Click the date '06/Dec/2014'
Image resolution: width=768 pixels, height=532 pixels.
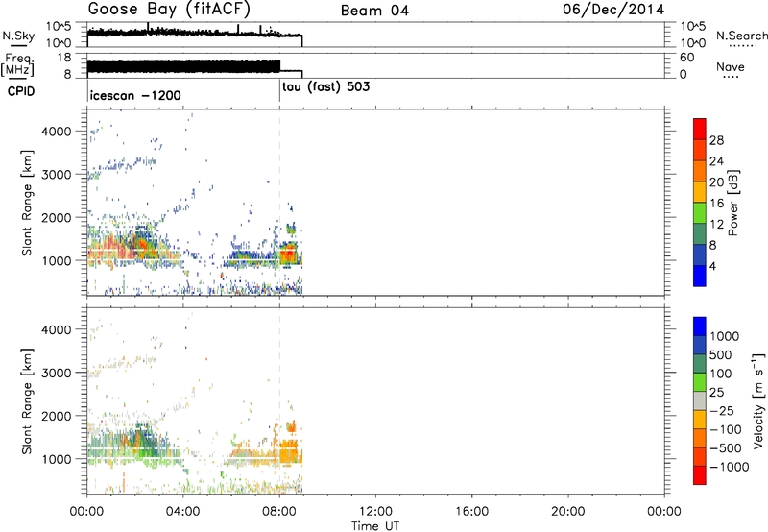(x=613, y=10)
